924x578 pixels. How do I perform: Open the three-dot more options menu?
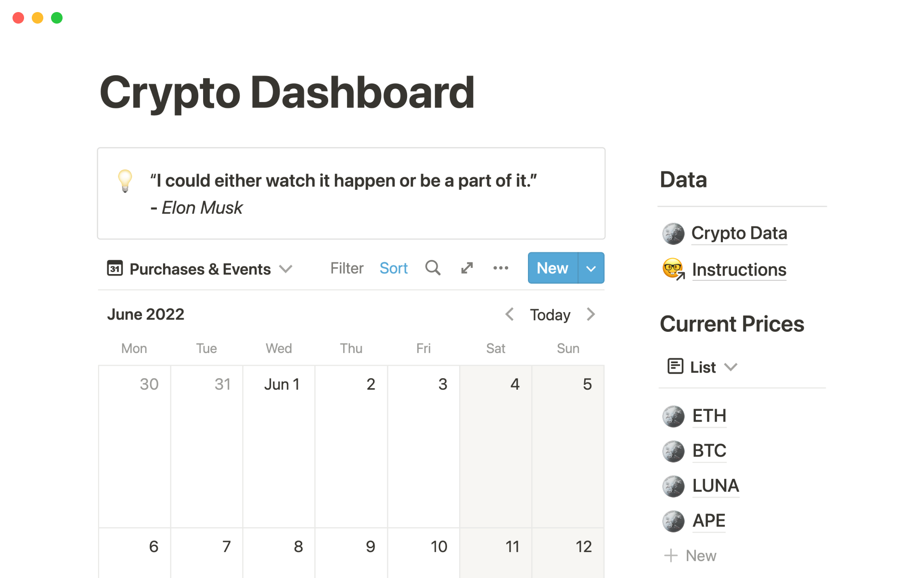point(500,268)
